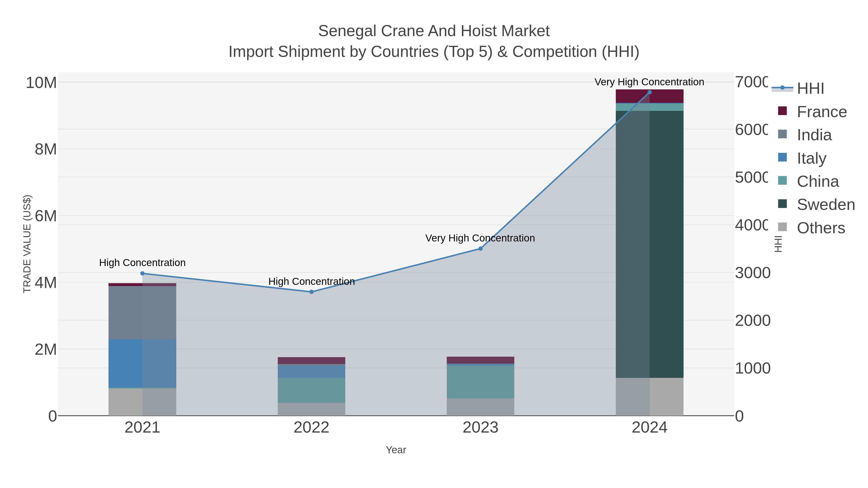Toggle India series in the legend
Screen dimensions: 868x488
(x=805, y=135)
